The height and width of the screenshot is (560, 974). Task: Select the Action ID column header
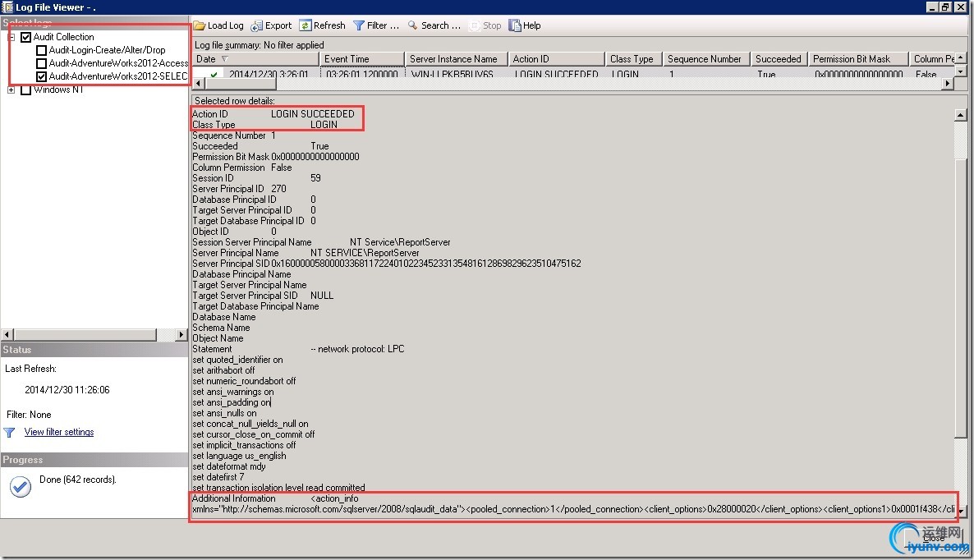click(x=556, y=59)
